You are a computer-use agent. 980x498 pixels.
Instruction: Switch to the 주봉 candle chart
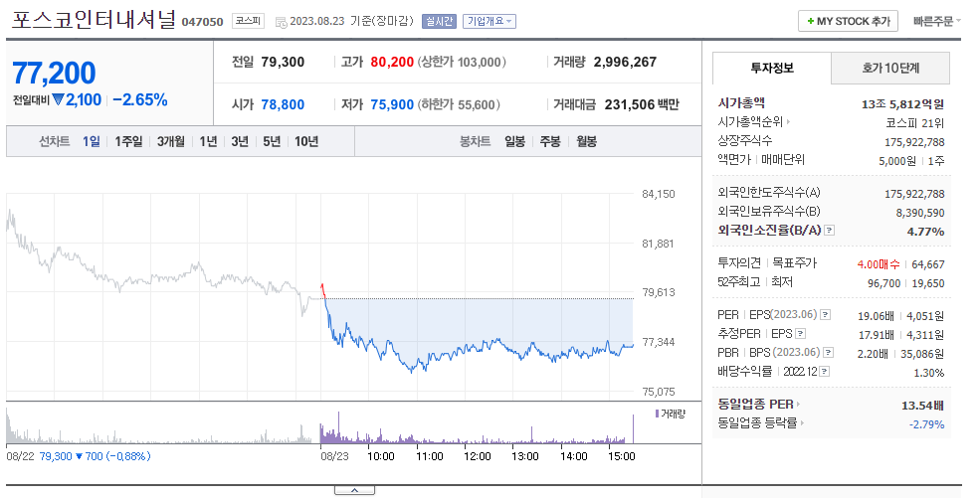(550, 142)
